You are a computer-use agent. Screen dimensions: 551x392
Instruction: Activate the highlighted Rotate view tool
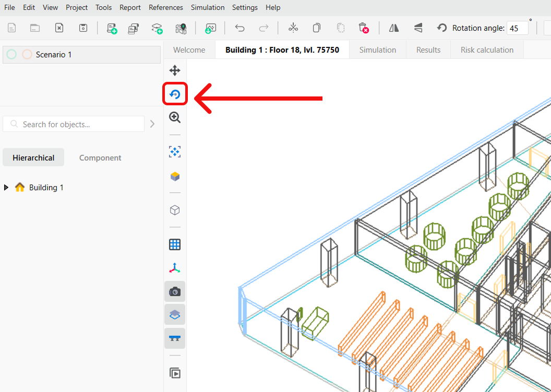[x=175, y=94]
